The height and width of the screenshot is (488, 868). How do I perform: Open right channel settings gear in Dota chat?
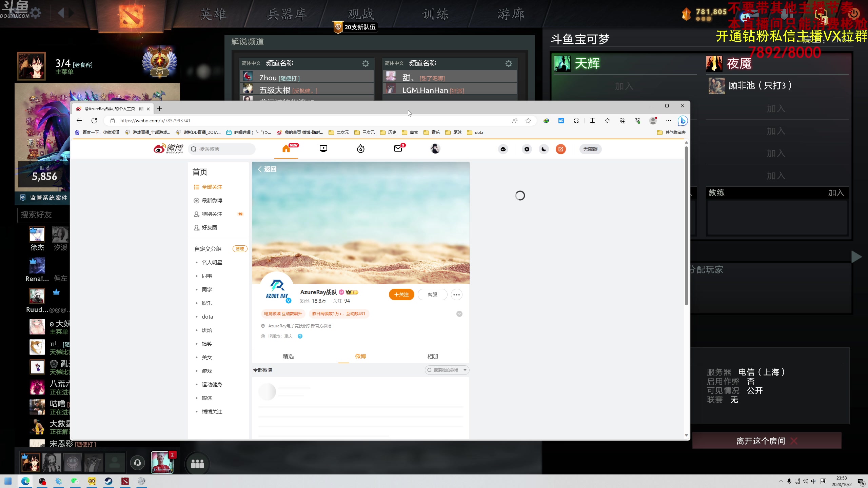509,63
